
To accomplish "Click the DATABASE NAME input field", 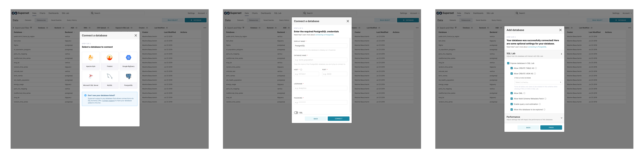I will click(321, 60).
